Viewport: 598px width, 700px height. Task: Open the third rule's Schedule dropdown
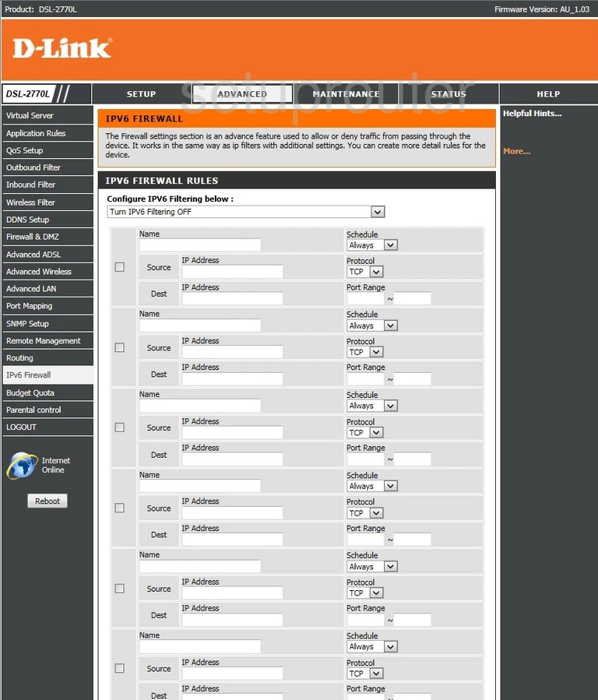(x=372, y=406)
